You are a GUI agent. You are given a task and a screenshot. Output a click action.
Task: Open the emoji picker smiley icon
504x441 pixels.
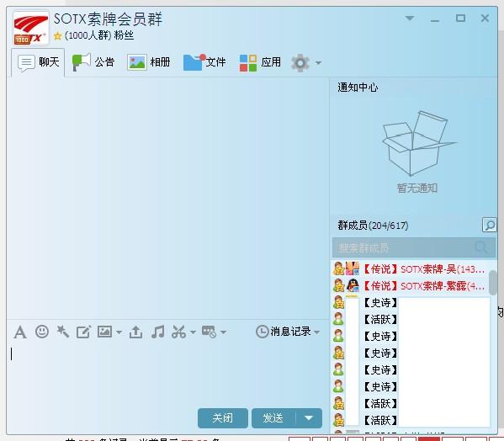42,332
